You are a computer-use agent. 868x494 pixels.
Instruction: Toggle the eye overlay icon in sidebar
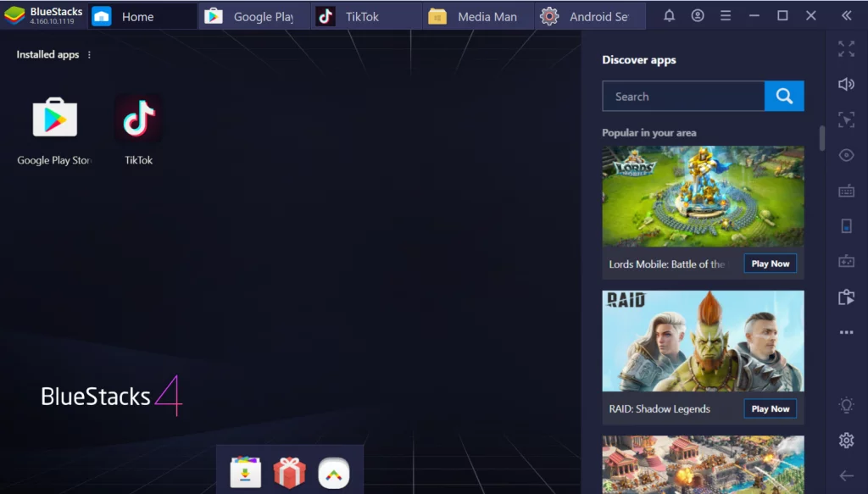tap(847, 155)
